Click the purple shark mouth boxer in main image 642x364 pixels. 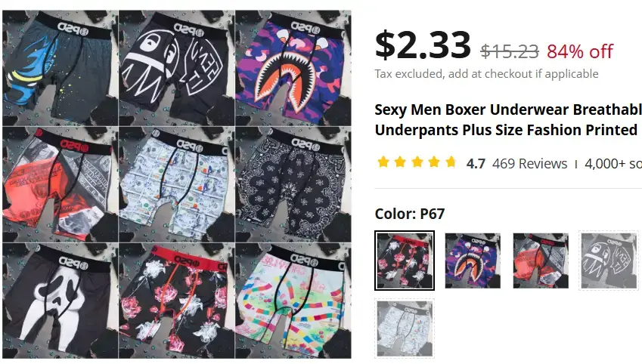point(293,68)
